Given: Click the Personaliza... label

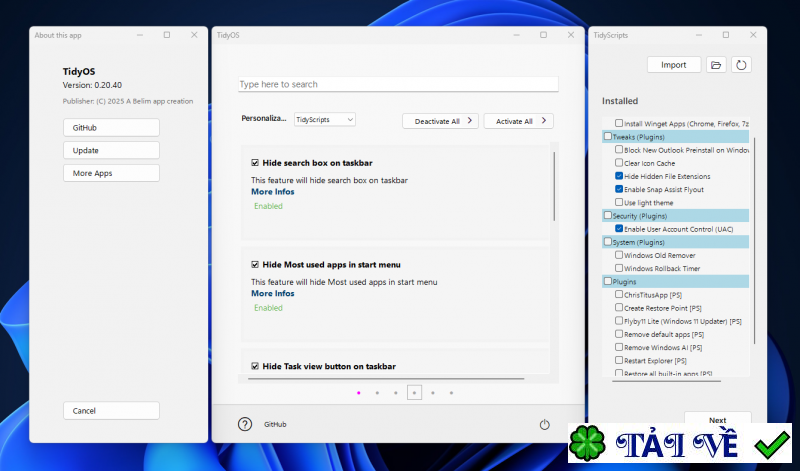Looking at the screenshot, I should (x=264, y=118).
